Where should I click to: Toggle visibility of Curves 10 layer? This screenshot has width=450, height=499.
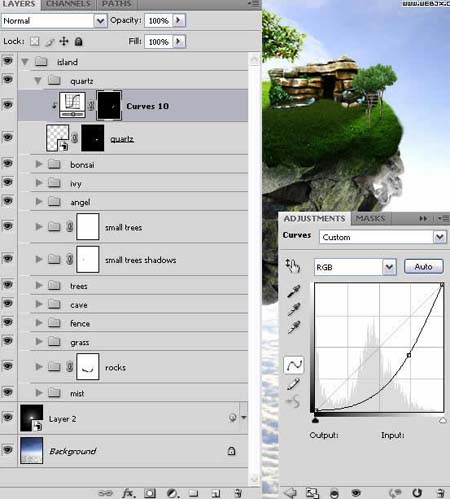pos(8,105)
